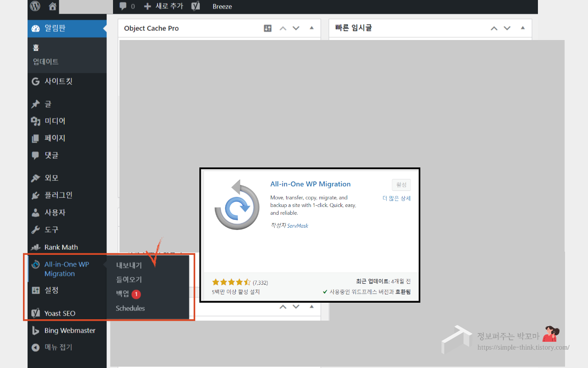
Task: Click the 페이지 pages icon
Action: (36, 138)
